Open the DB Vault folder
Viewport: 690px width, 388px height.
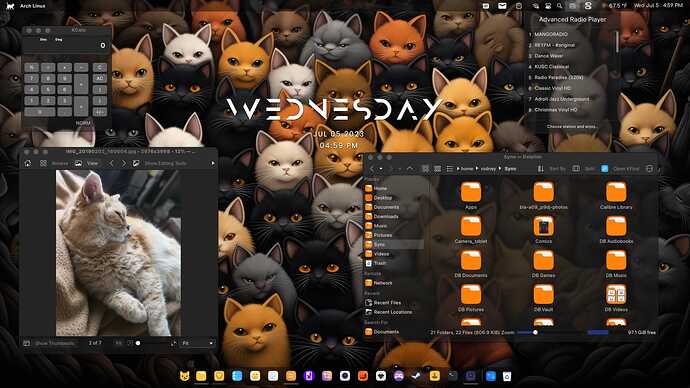543,298
